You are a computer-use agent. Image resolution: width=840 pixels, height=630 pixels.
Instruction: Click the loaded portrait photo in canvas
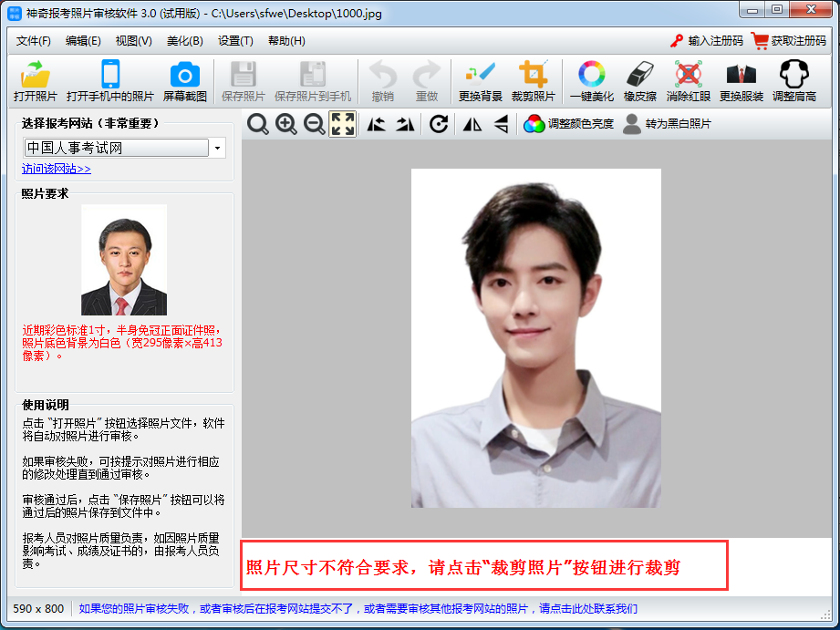click(x=535, y=338)
